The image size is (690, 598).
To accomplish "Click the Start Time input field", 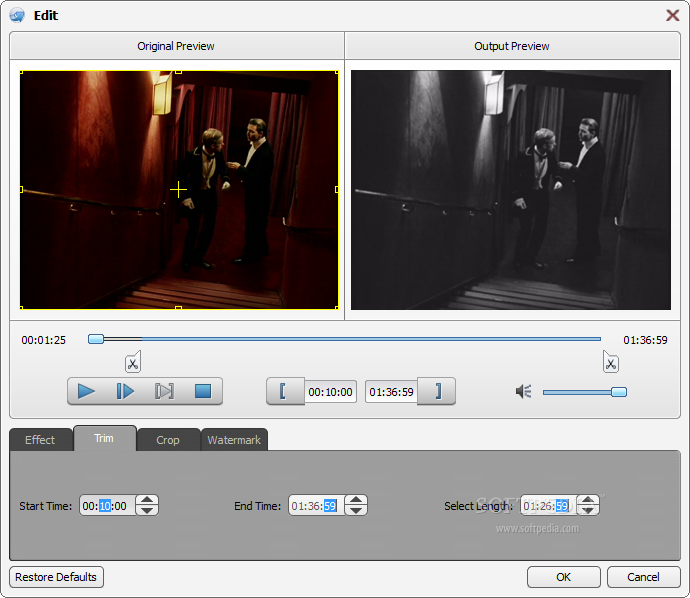I will tap(107, 506).
